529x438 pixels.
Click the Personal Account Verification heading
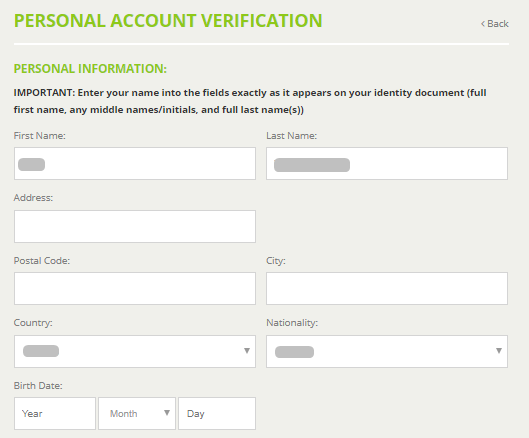click(168, 21)
